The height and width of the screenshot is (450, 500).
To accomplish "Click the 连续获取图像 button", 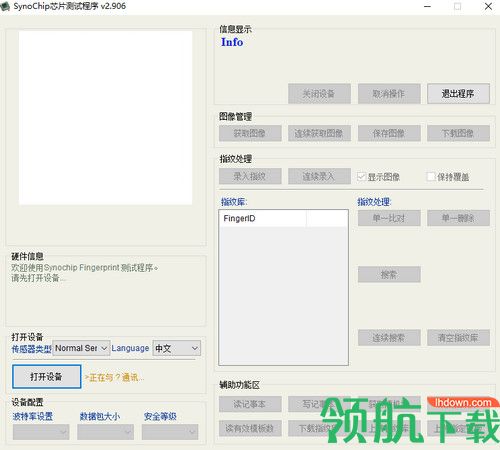I will tap(319, 133).
